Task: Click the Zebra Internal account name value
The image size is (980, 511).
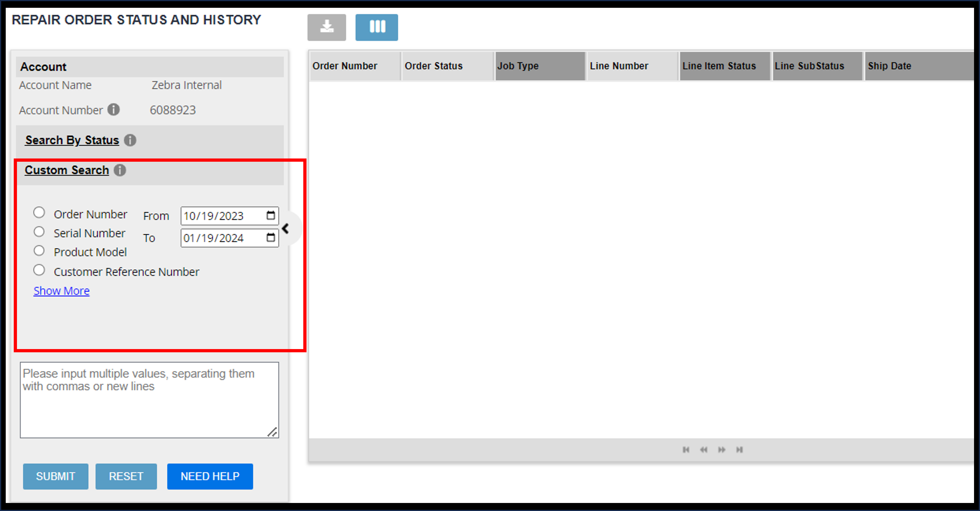Action: tap(186, 85)
